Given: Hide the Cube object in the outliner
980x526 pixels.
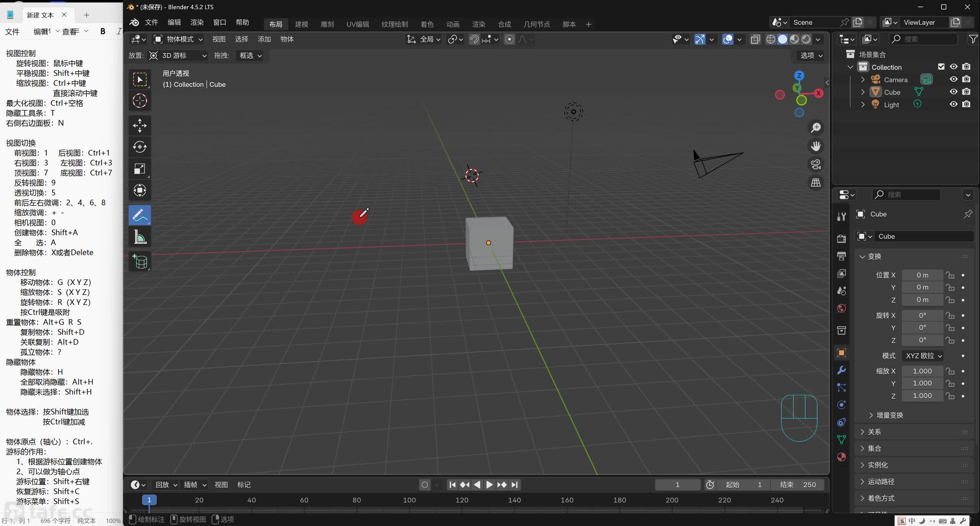Looking at the screenshot, I should [953, 92].
